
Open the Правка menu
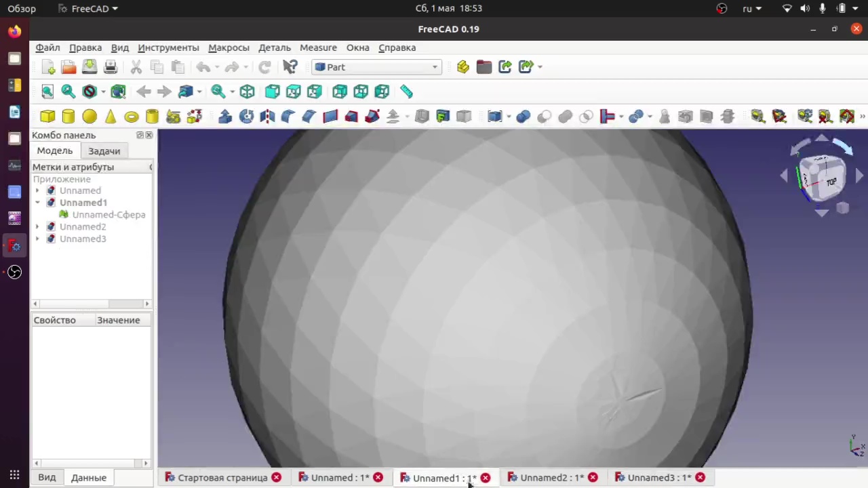(85, 47)
